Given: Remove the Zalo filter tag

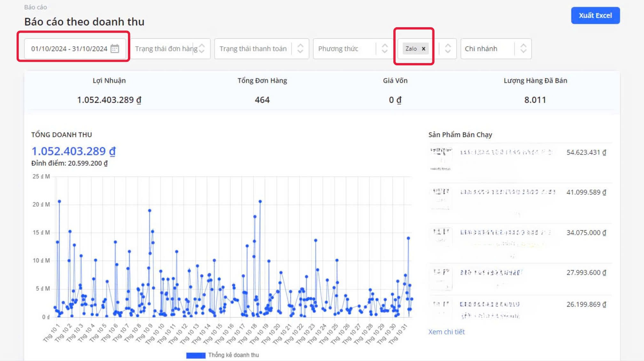Looking at the screenshot, I should pyautogui.click(x=424, y=49).
